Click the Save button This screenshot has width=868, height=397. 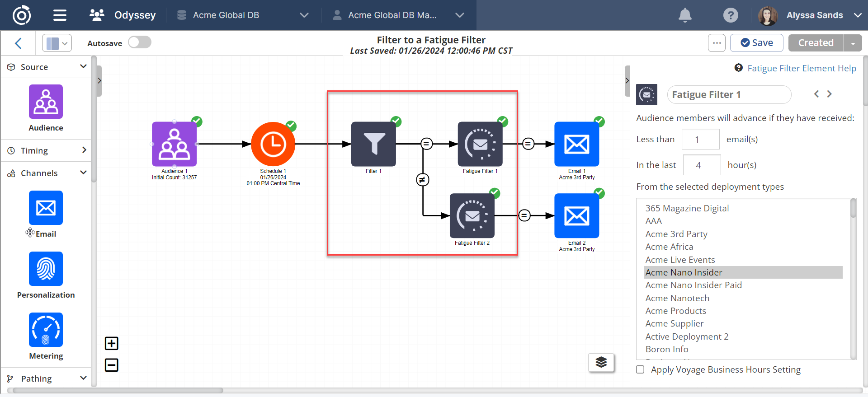point(756,43)
